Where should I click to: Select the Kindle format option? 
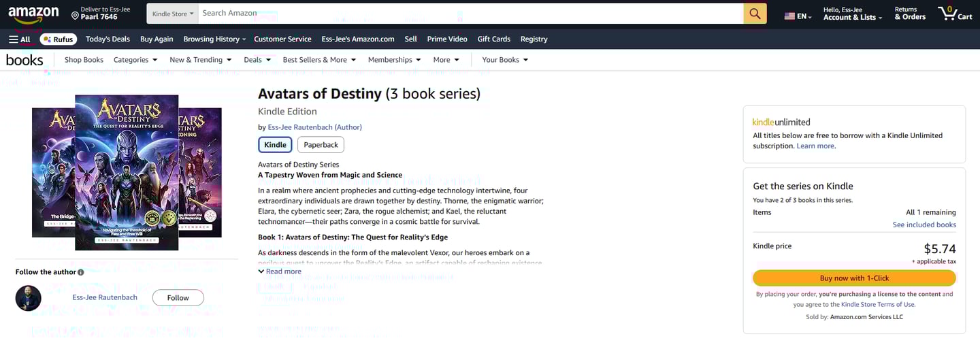276,145
